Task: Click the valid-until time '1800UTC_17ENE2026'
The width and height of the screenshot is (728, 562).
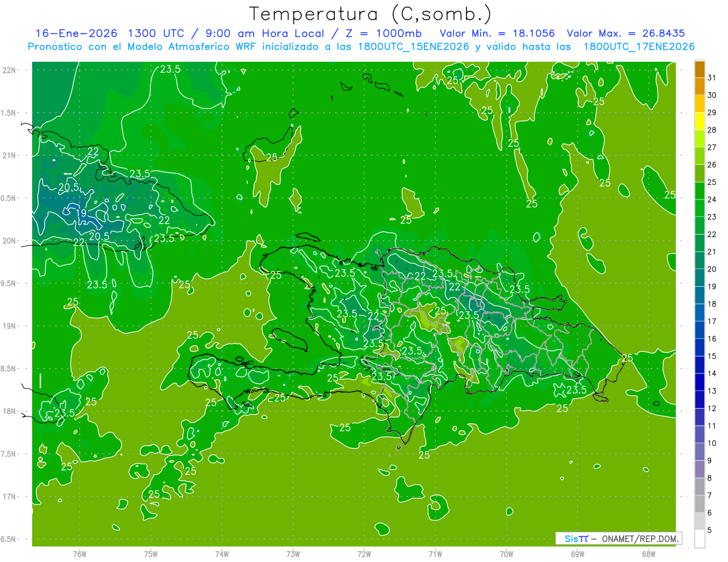Action: (x=639, y=47)
